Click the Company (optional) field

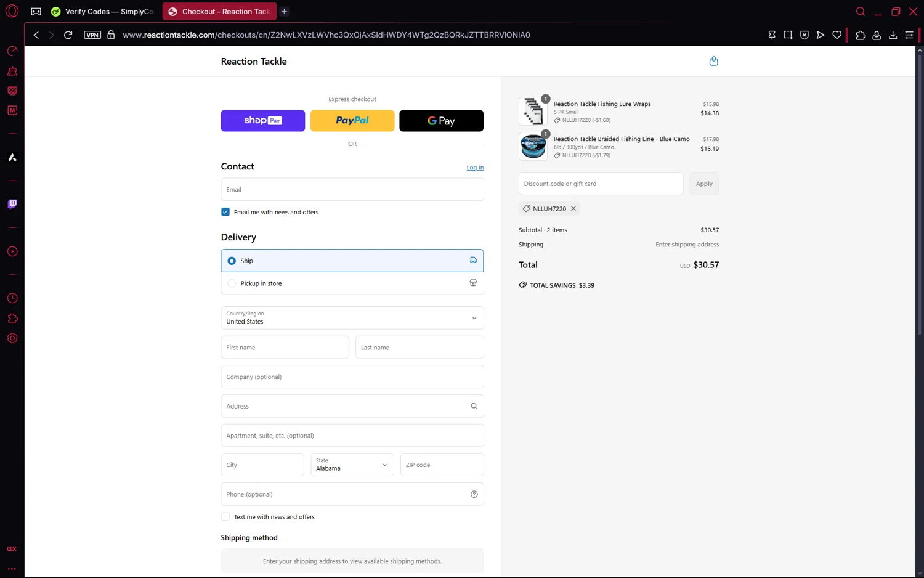[x=352, y=377]
